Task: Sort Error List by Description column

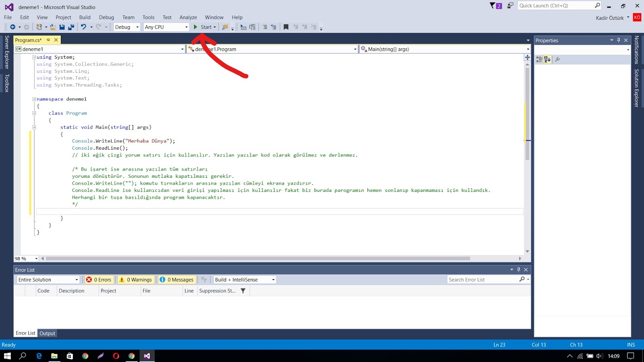Action: click(78, 291)
